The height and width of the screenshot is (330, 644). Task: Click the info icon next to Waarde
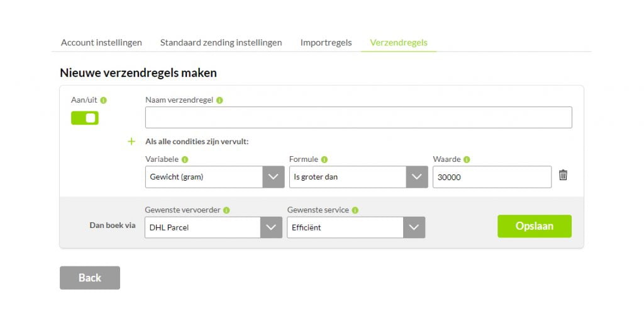[467, 160]
